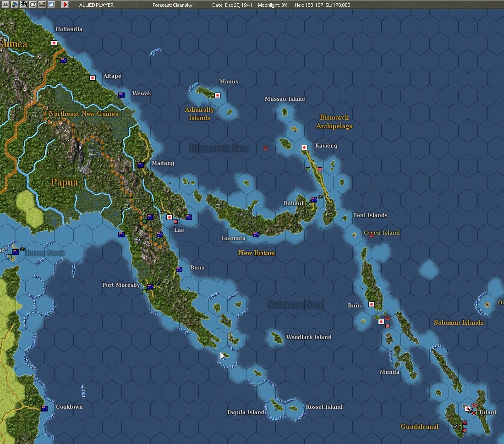504x444 pixels.
Task: Select the green unit square below Port Moresby flag
Action: pos(144,291)
